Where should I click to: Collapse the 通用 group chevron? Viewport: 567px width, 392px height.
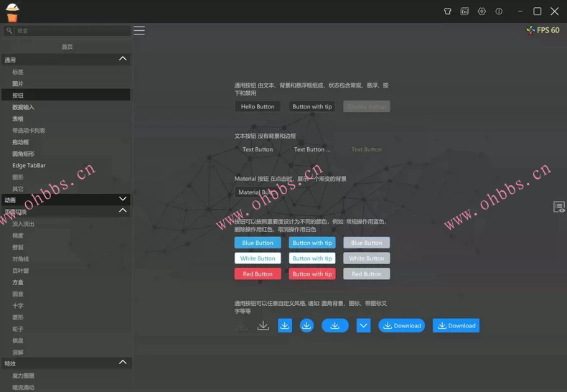tap(123, 59)
